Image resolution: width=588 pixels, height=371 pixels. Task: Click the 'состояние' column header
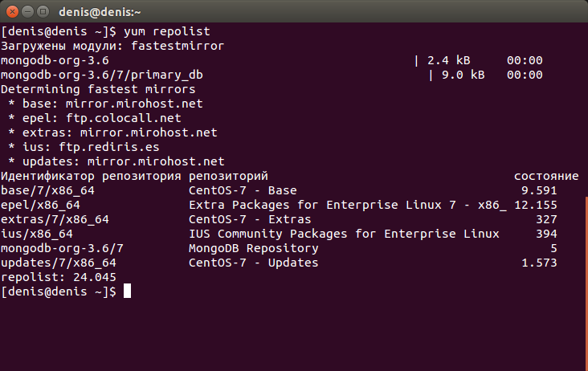coord(546,176)
